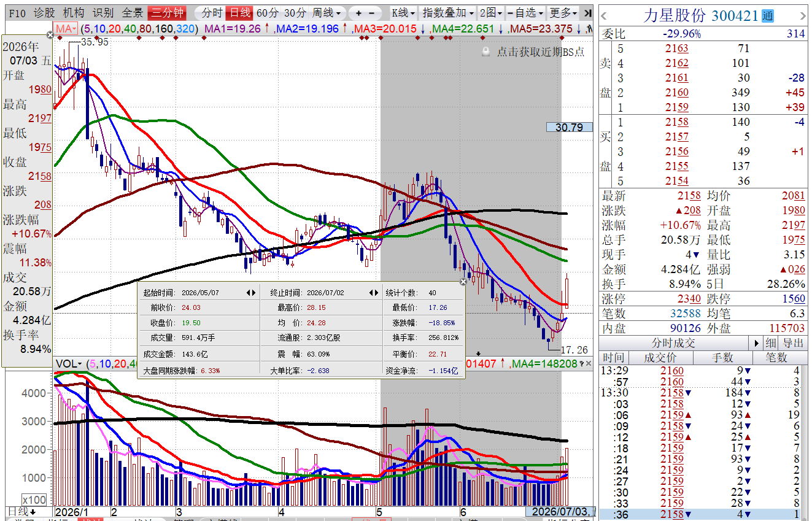Expand the 周线 period dropdown
This screenshot has height=521, width=812.
click(326, 13)
